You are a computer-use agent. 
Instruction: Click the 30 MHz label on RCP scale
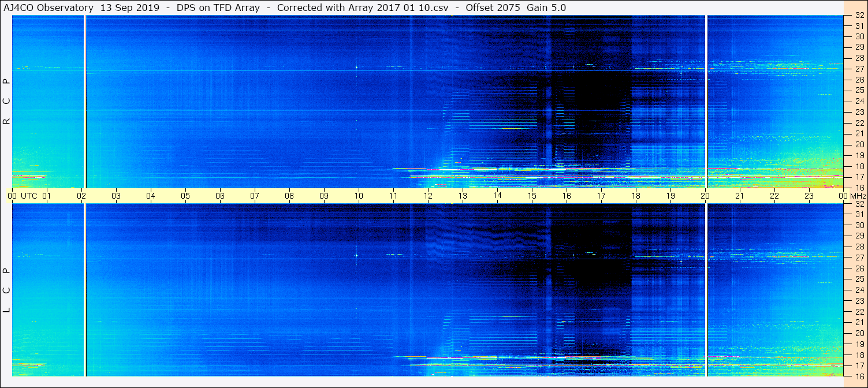(859, 36)
